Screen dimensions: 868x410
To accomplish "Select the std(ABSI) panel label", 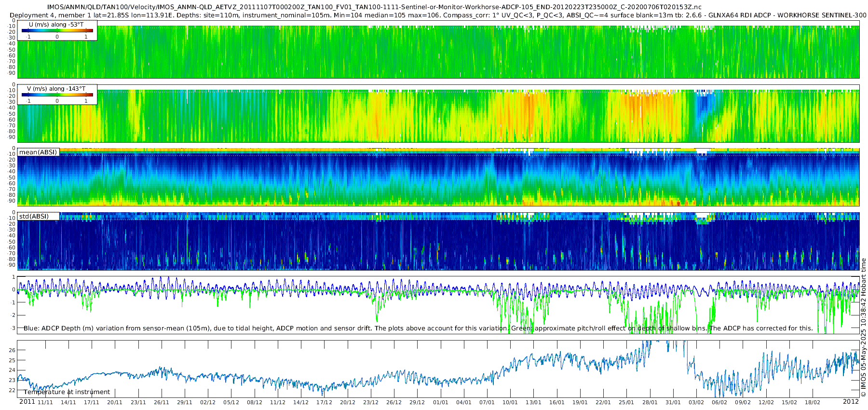I will pos(34,217).
